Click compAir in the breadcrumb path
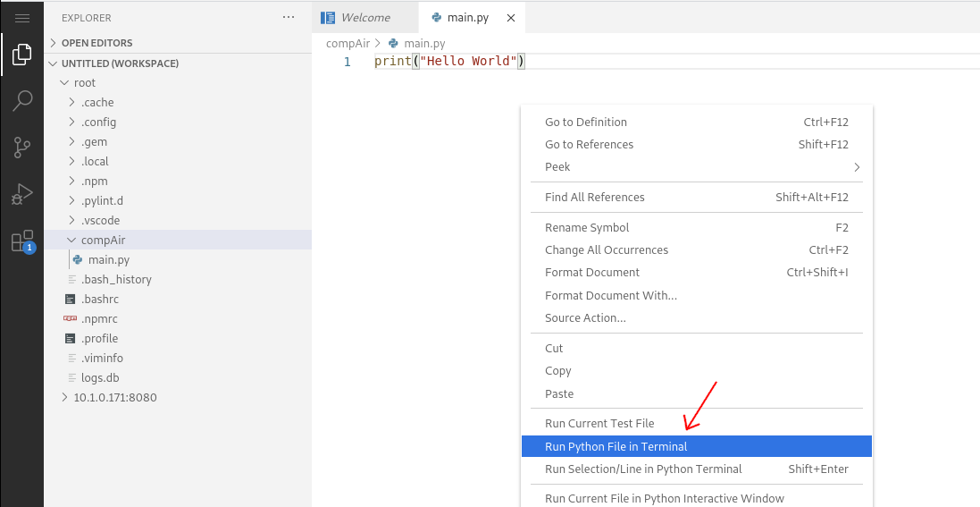 point(348,43)
